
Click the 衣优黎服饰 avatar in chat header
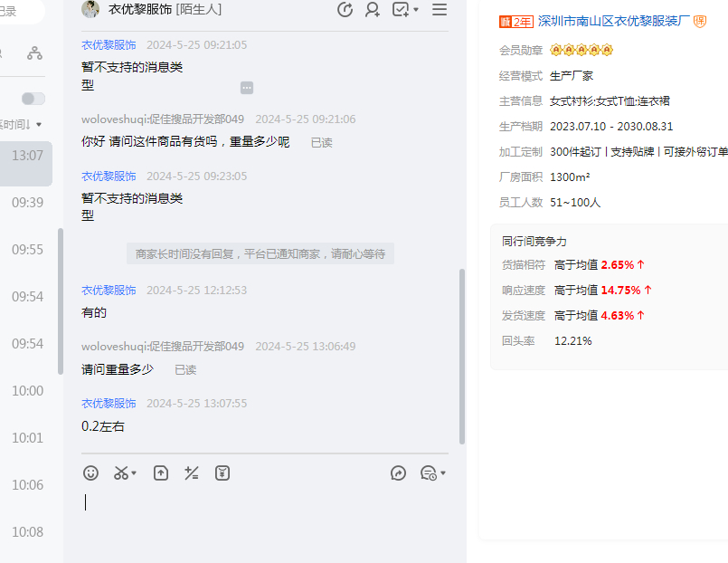90,10
